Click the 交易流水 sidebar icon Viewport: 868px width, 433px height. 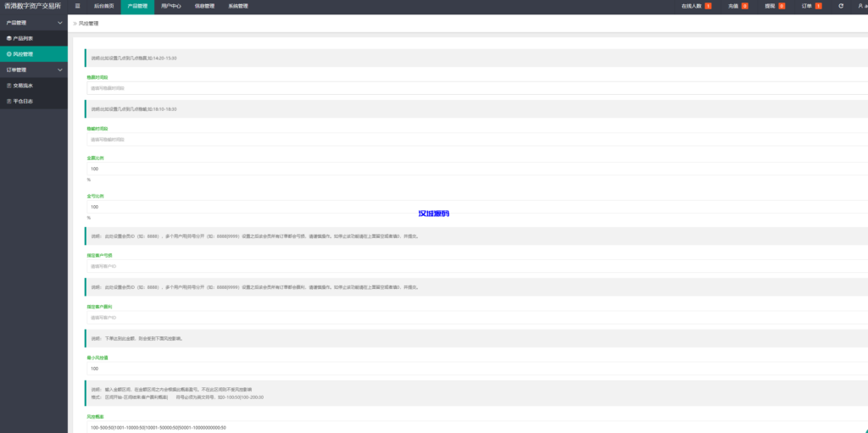pyautogui.click(x=8, y=85)
